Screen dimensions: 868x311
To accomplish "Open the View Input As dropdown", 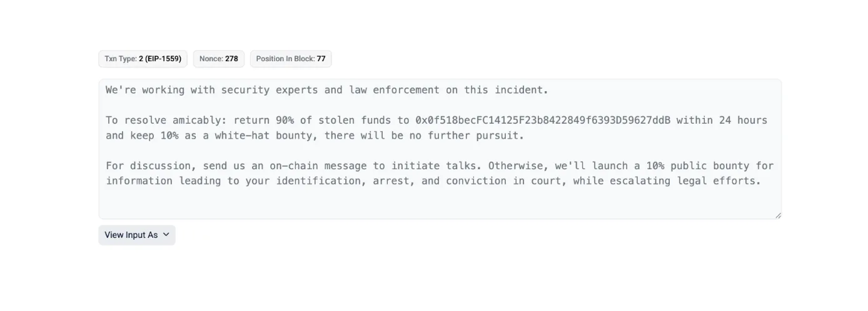I will (137, 235).
